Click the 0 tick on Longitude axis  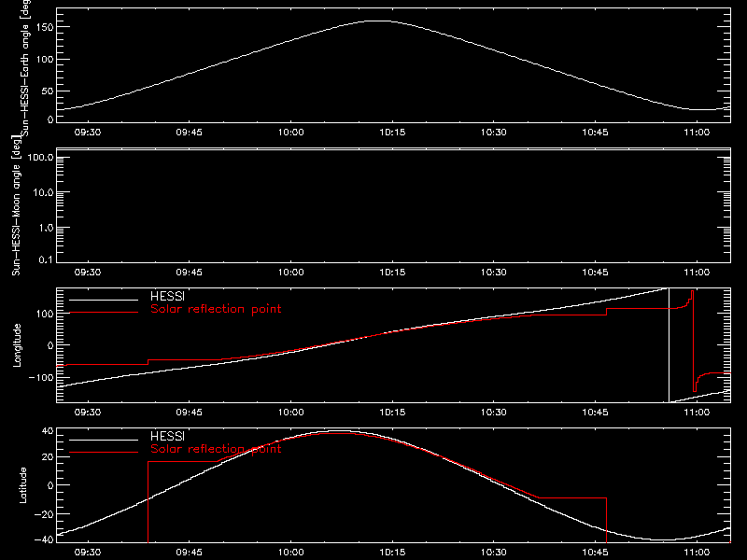coord(50,345)
